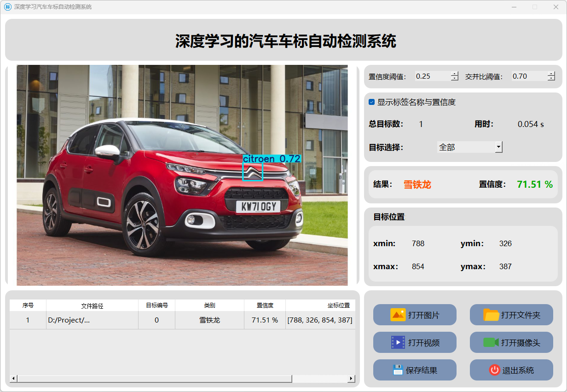
Task: Click the floppy disk icon on 保存结果
Action: (x=398, y=370)
